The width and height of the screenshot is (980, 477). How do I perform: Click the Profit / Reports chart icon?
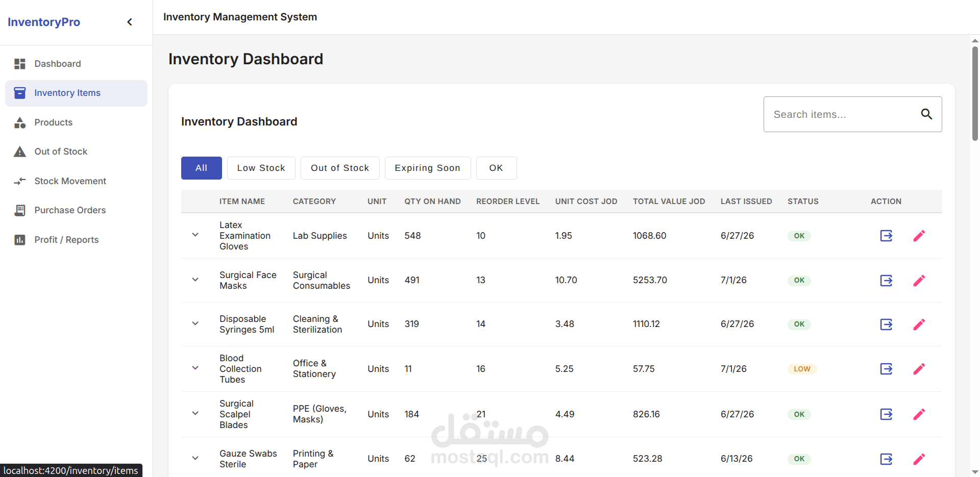20,240
